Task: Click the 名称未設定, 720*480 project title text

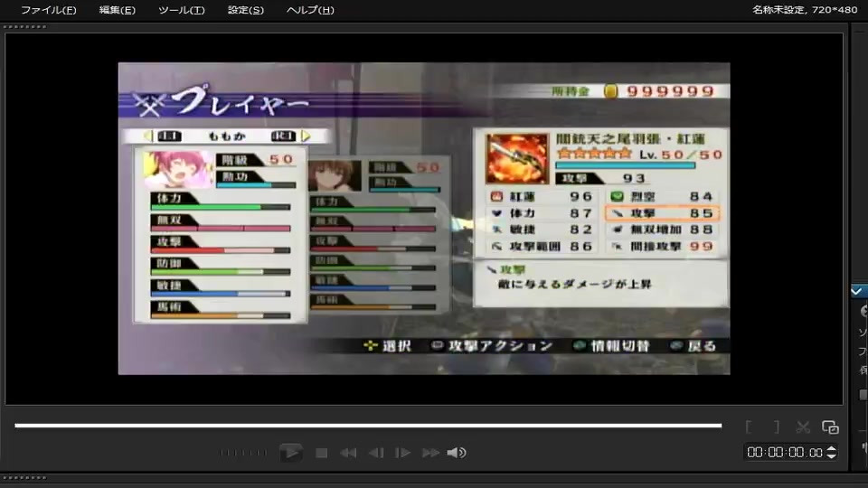Action: coord(805,9)
